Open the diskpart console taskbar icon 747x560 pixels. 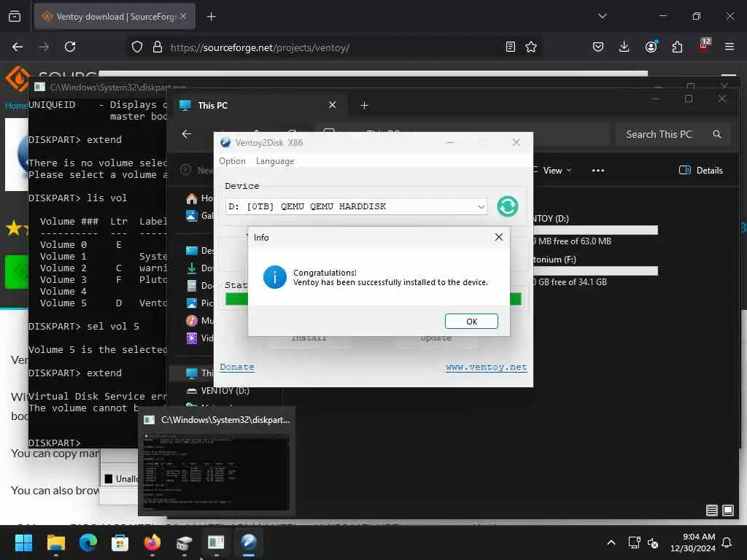[216, 542]
